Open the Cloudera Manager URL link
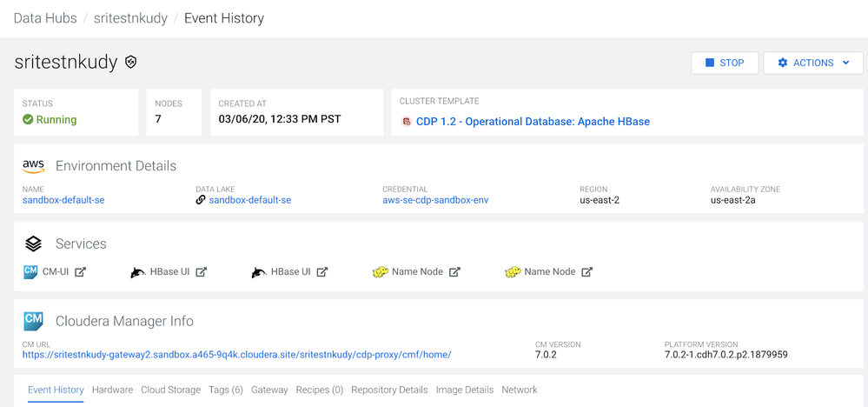 pos(236,354)
